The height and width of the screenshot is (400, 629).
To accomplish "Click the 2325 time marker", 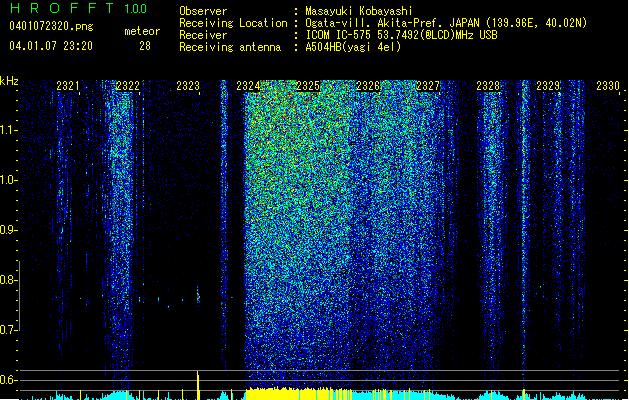I will click(308, 86).
